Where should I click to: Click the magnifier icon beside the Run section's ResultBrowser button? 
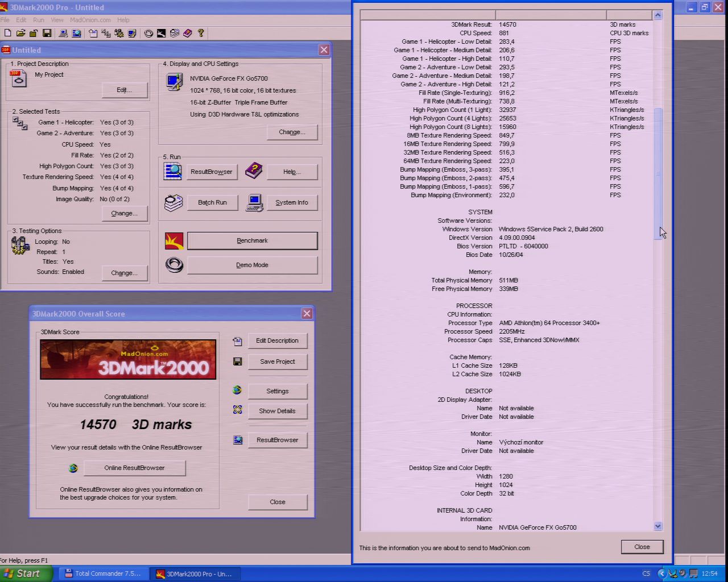[173, 171]
